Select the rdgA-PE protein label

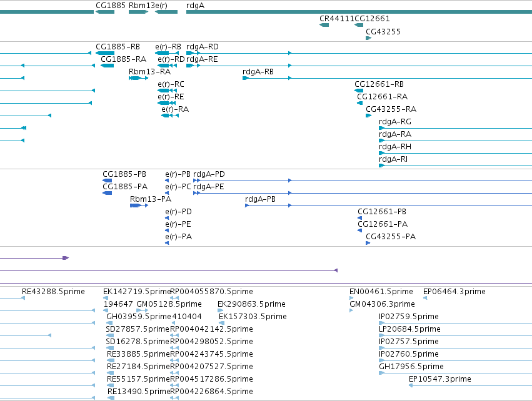(x=209, y=187)
